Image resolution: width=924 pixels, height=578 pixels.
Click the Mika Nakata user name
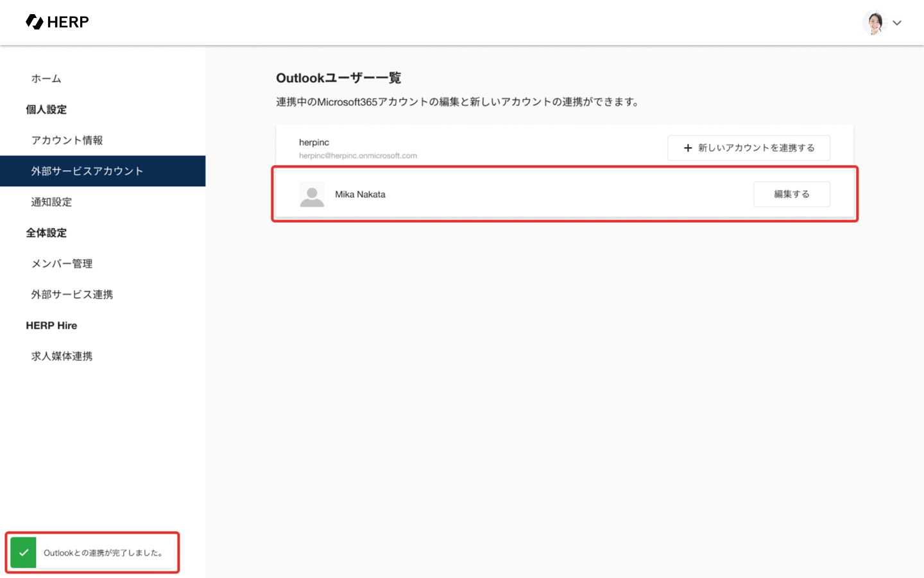[360, 195]
